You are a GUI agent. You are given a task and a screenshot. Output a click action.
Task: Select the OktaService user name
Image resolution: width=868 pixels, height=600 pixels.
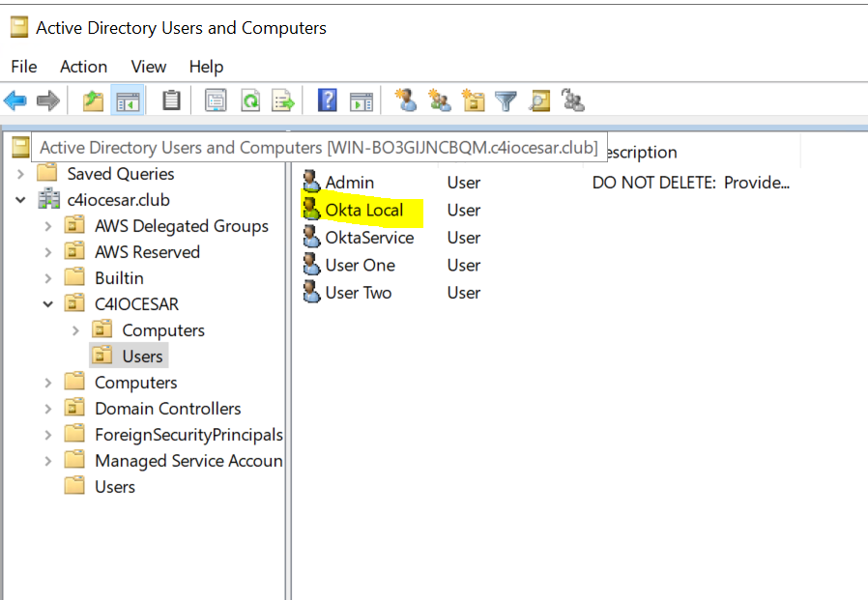point(369,238)
